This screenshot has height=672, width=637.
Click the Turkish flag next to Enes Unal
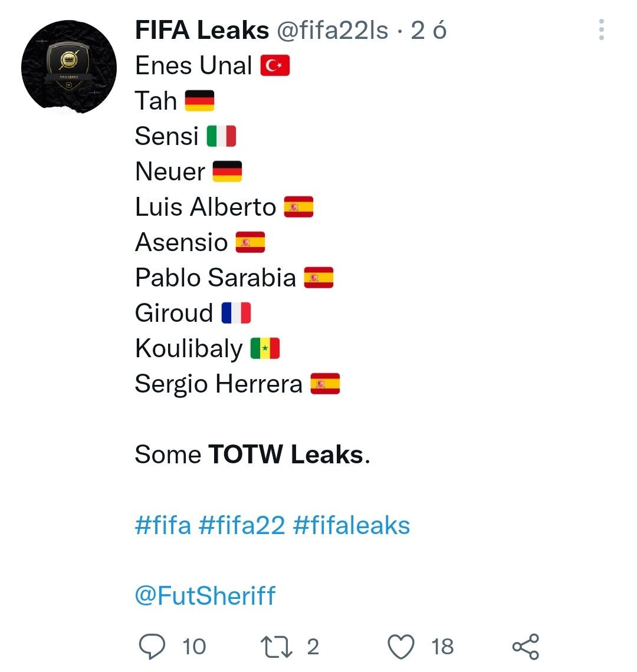275,66
